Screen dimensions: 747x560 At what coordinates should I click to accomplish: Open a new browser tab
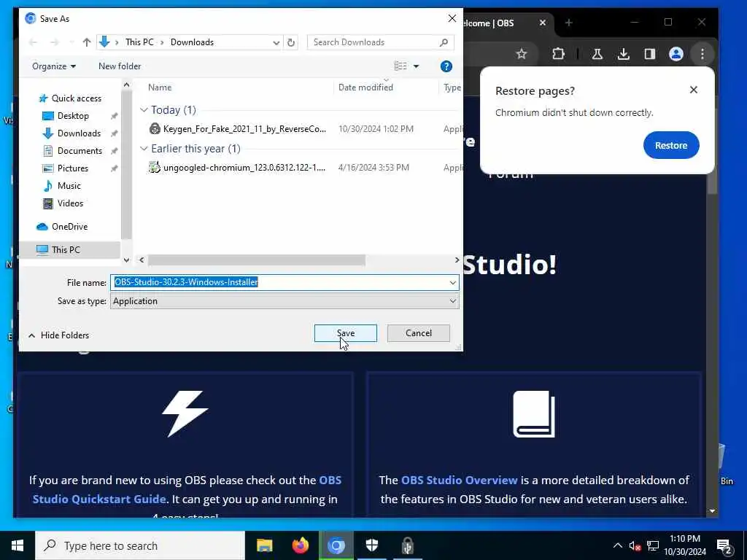click(568, 23)
